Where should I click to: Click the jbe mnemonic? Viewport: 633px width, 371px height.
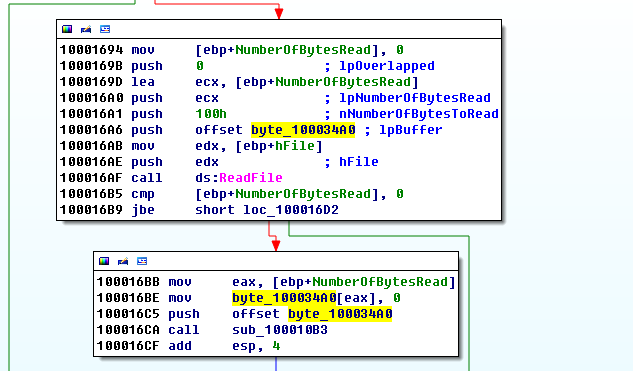143,210
